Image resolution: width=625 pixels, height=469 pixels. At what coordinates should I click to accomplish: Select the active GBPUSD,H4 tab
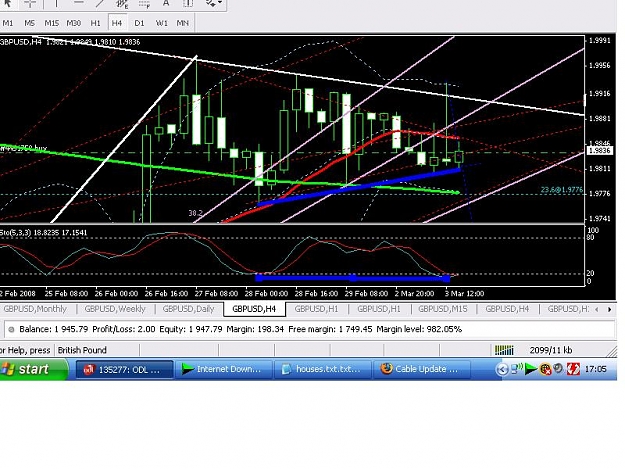pyautogui.click(x=254, y=309)
